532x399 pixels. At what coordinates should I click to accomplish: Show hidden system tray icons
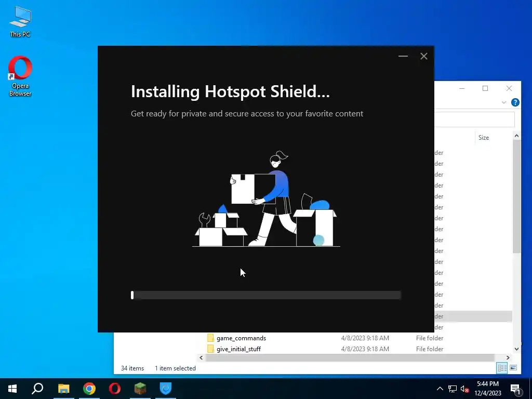[x=440, y=389]
